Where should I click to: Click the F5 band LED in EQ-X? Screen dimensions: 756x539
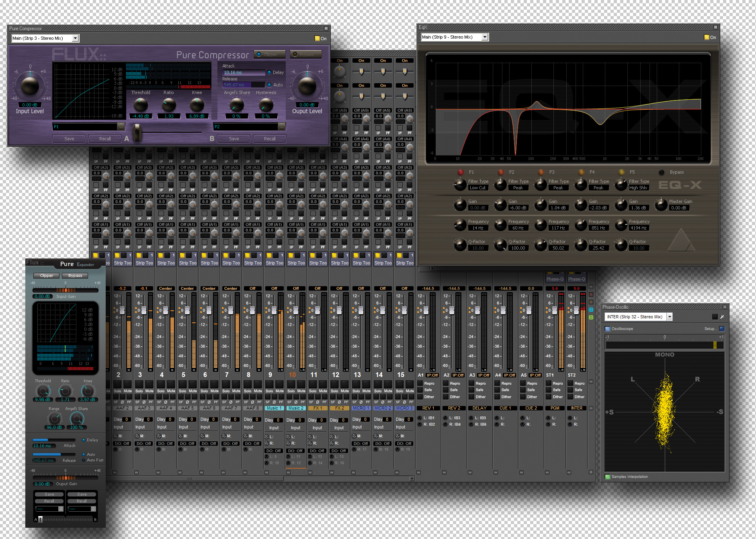tap(621, 172)
